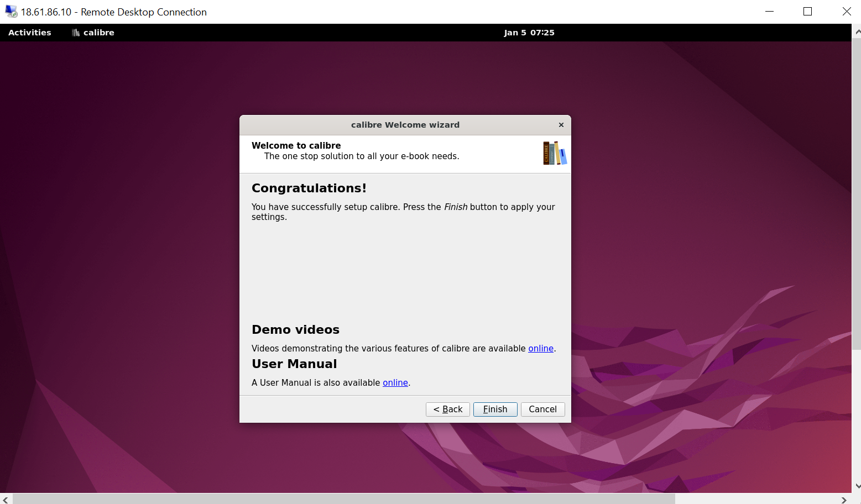Click the calibre books logo icon

click(x=555, y=153)
